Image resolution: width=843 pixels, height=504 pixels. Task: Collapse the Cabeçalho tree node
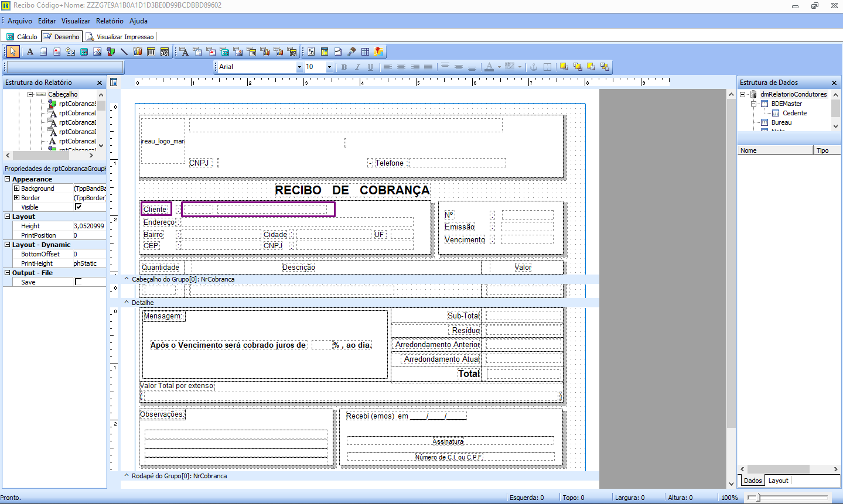pyautogui.click(x=30, y=94)
